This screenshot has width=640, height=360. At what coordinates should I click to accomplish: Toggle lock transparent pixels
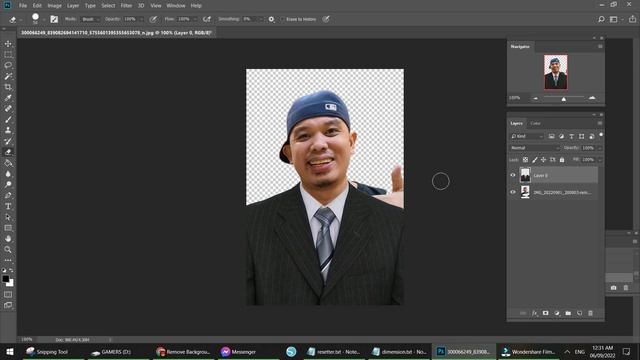(525, 160)
